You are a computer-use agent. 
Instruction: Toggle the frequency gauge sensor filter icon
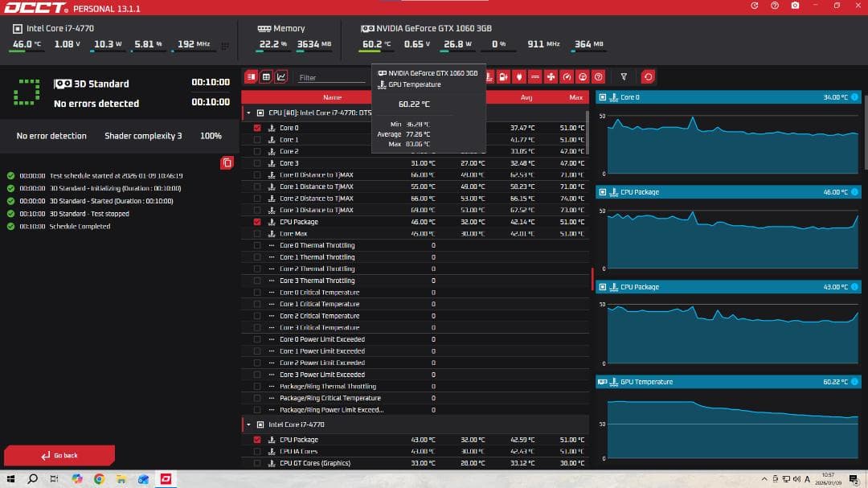coord(567,77)
